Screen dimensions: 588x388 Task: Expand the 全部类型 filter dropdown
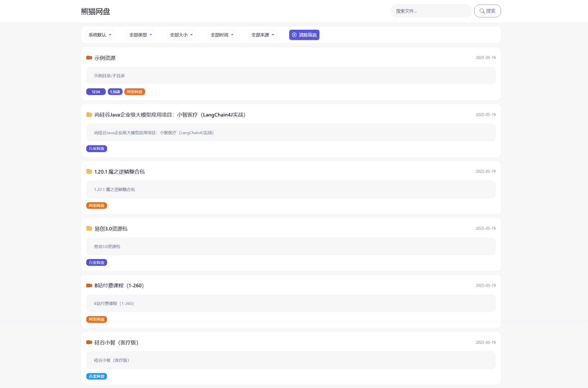click(x=141, y=35)
